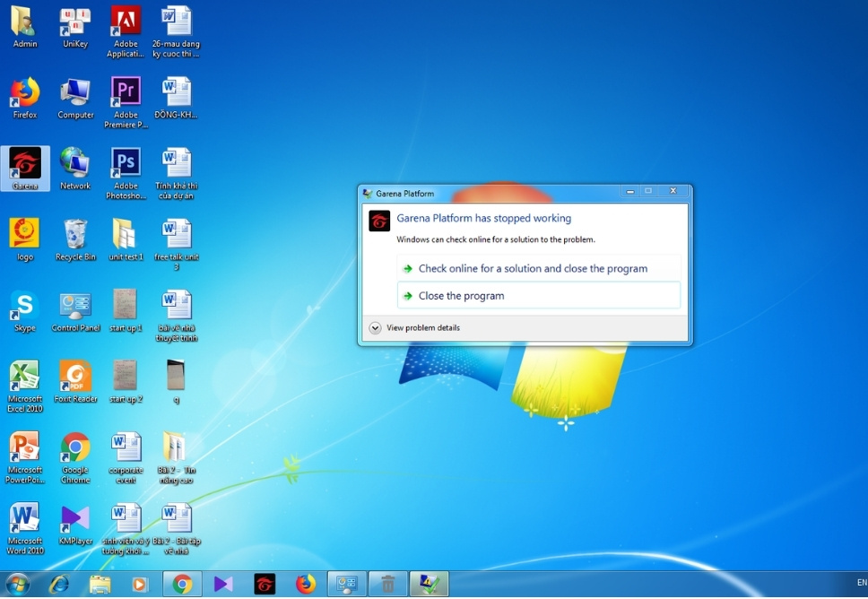
Task: Select the sinh viên và ý tưởng document
Action: (x=126, y=528)
